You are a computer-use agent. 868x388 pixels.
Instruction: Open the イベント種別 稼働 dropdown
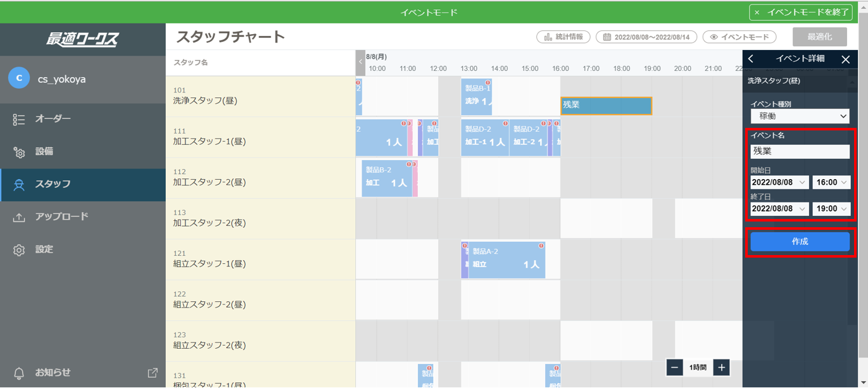[800, 116]
